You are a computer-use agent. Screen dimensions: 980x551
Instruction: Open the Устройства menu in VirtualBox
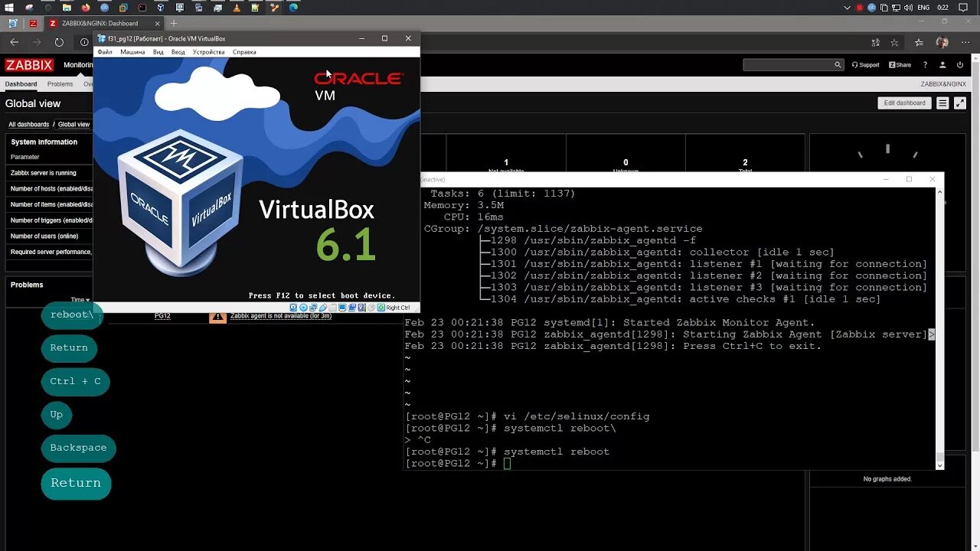209,52
